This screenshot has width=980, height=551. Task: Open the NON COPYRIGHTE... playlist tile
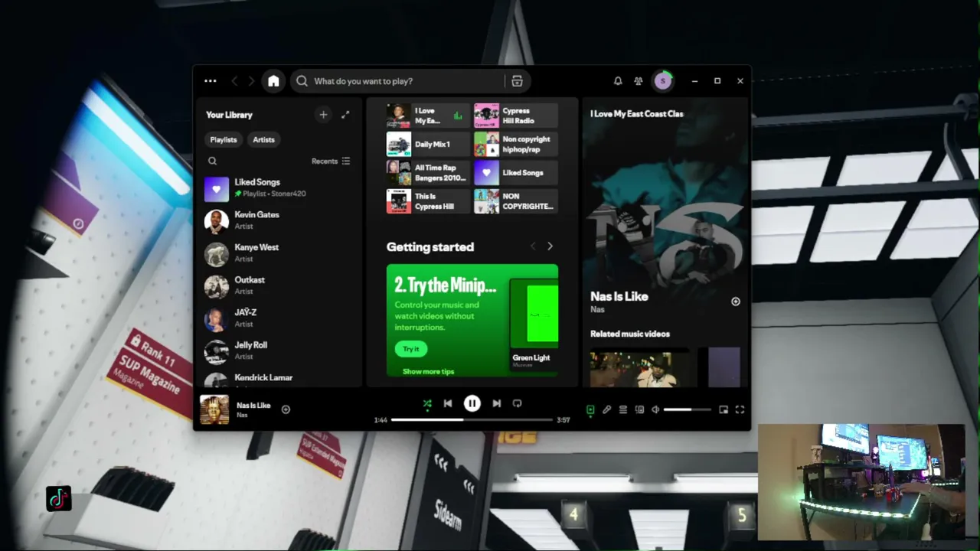click(x=516, y=201)
